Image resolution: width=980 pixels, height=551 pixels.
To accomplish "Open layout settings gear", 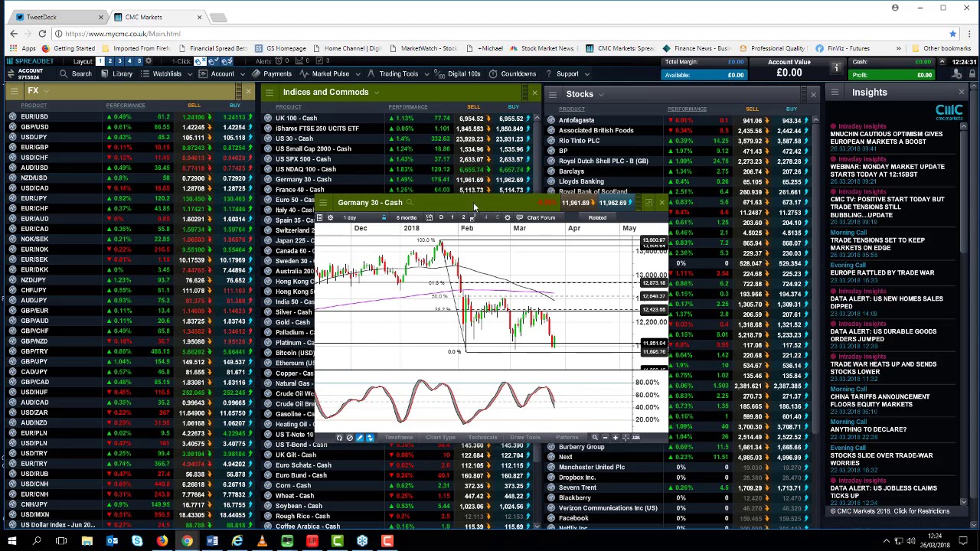I will point(149,61).
